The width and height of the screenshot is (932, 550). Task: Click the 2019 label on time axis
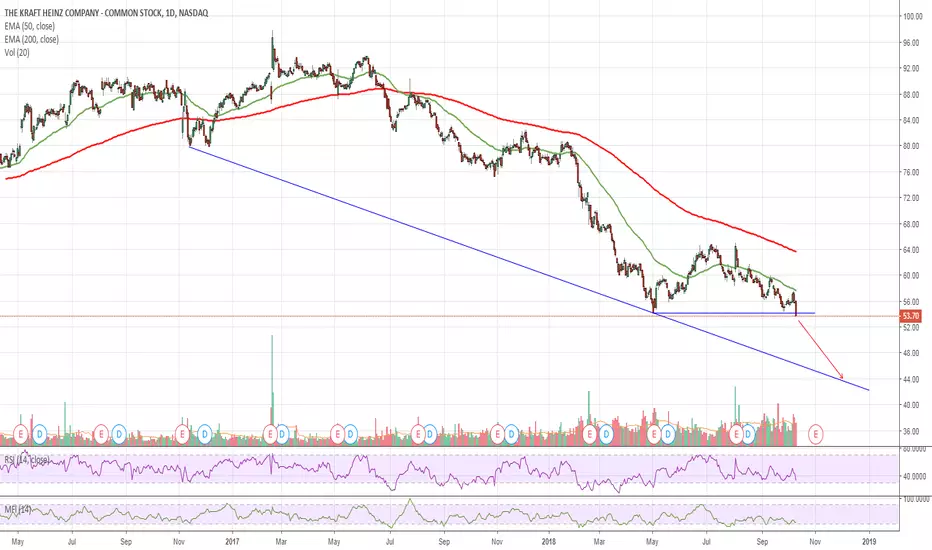869,542
